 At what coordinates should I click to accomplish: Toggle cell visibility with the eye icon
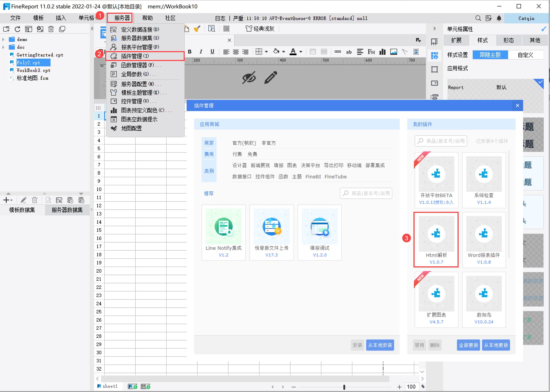[249, 78]
